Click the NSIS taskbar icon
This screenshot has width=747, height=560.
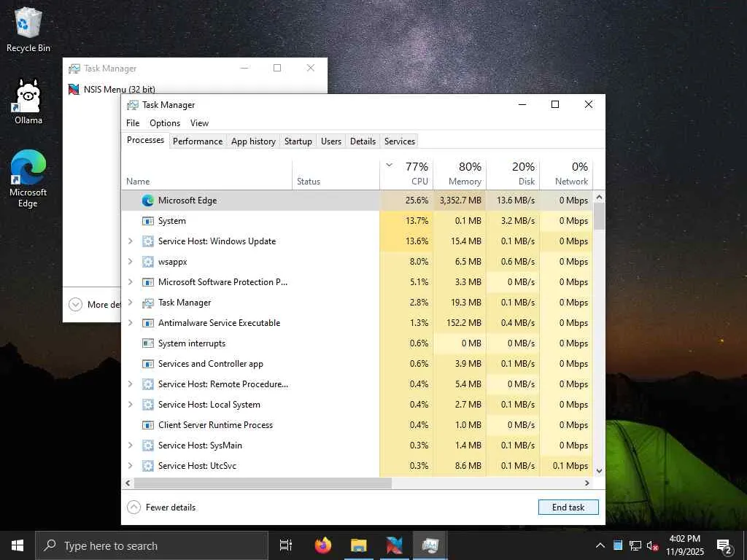(x=395, y=545)
